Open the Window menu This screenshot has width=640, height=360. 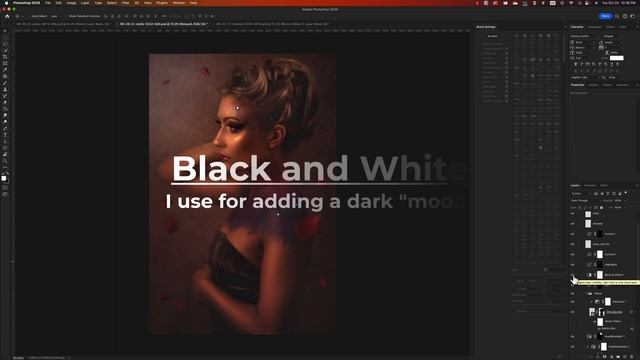pos(178,3)
